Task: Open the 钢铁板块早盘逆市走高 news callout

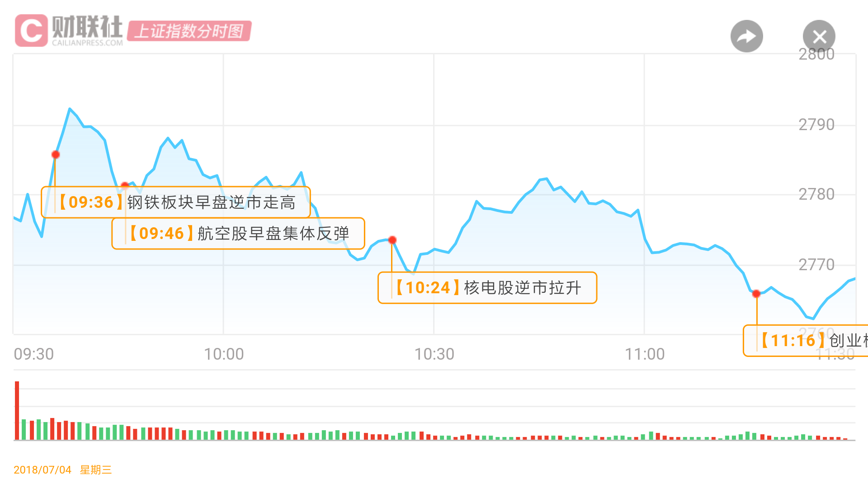Action: (176, 202)
